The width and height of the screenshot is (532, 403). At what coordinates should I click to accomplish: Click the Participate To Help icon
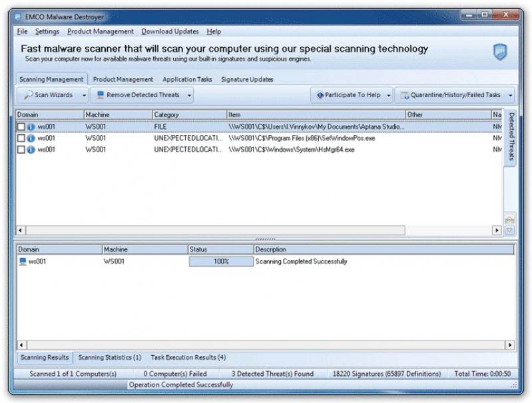coord(320,95)
